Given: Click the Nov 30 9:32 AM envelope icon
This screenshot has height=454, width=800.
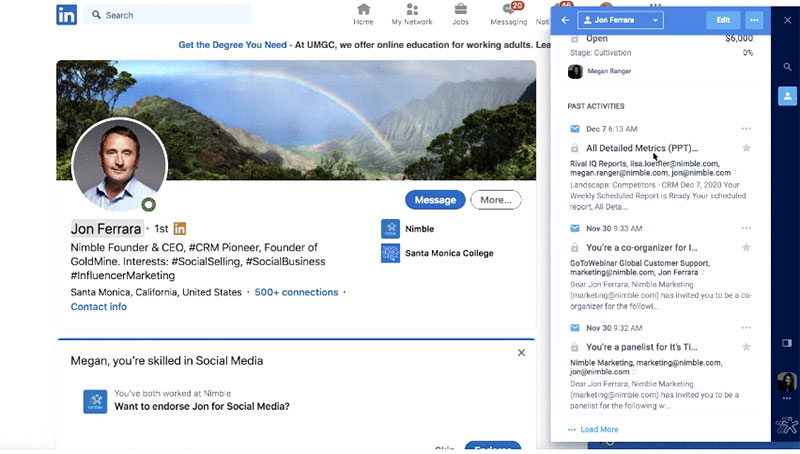Looking at the screenshot, I should (574, 327).
